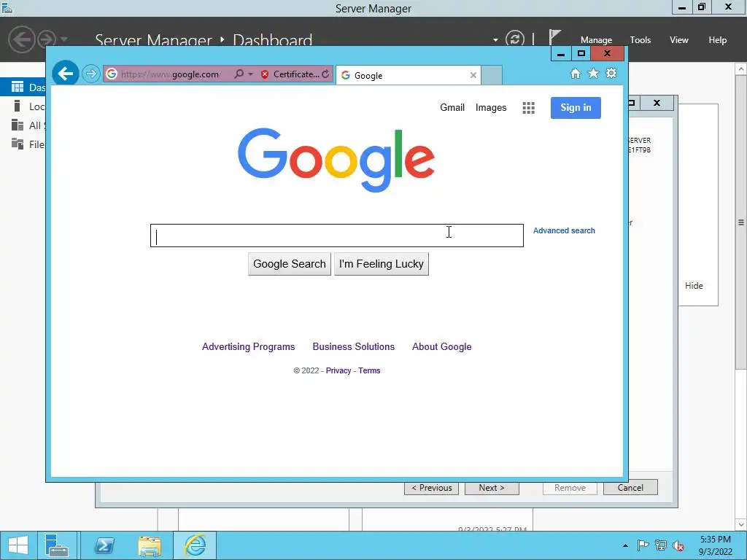The width and height of the screenshot is (747, 560).
Task: Open Images link
Action: [x=491, y=108]
